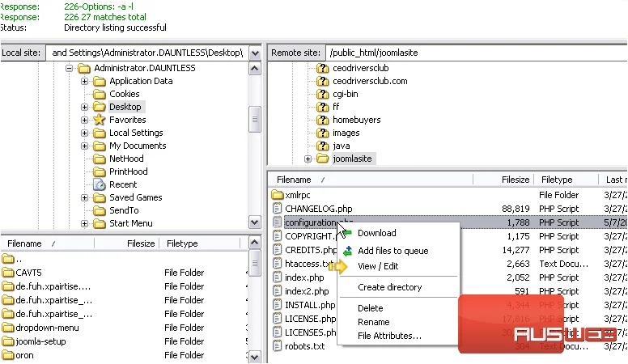Sort remote files by Filename column

point(371,180)
